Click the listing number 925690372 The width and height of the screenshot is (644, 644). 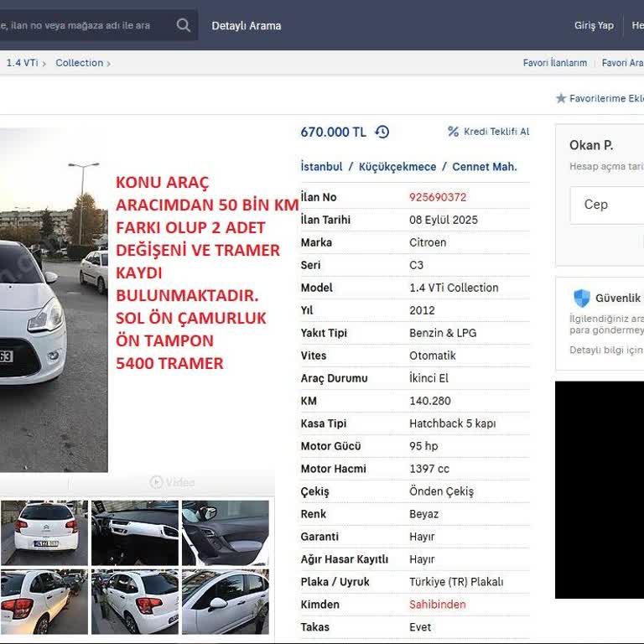pyautogui.click(x=438, y=197)
